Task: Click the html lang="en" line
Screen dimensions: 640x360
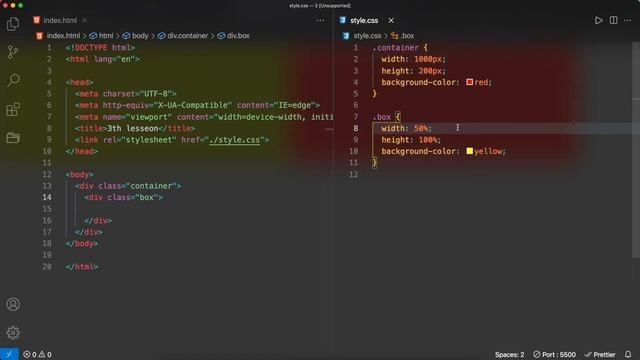Action: (x=102, y=59)
